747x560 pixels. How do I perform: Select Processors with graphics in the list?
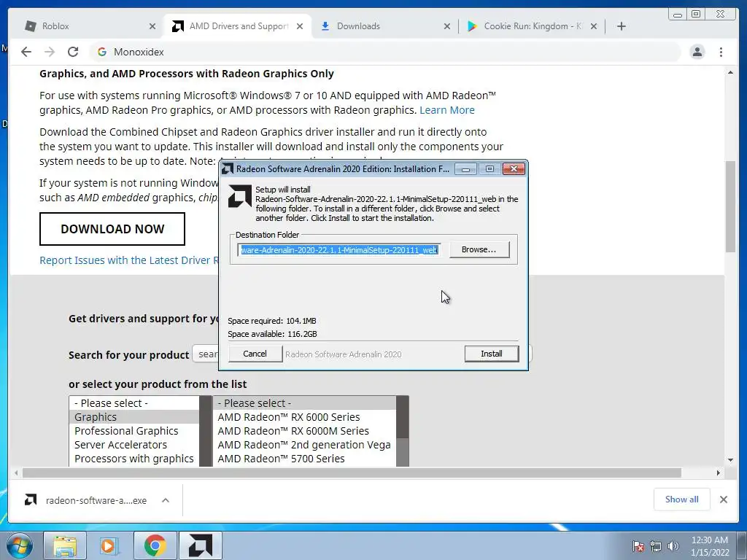pyautogui.click(x=134, y=458)
